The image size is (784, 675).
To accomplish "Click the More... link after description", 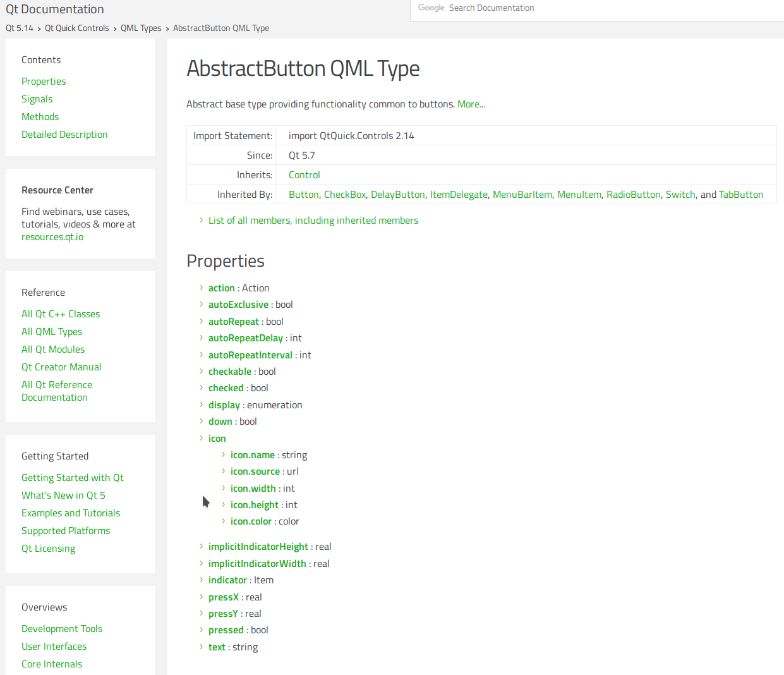I will [471, 104].
